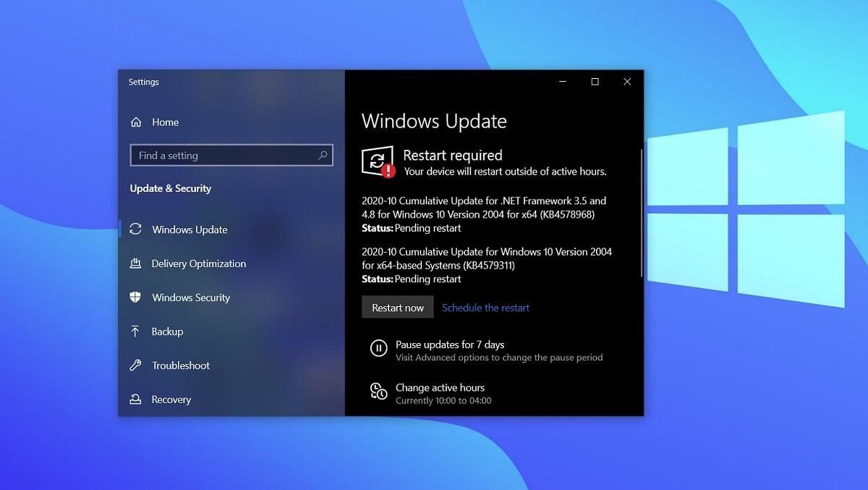The image size is (868, 490).
Task: Click the Change active hours clock icon
Action: click(x=378, y=392)
